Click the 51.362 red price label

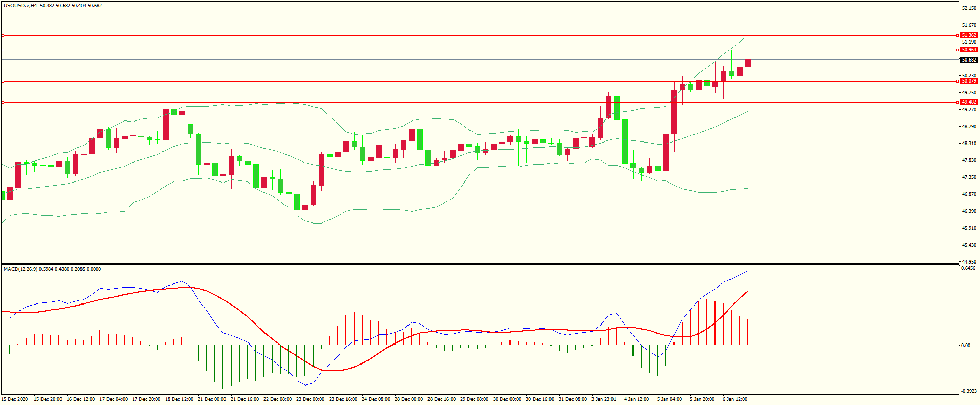click(x=968, y=35)
